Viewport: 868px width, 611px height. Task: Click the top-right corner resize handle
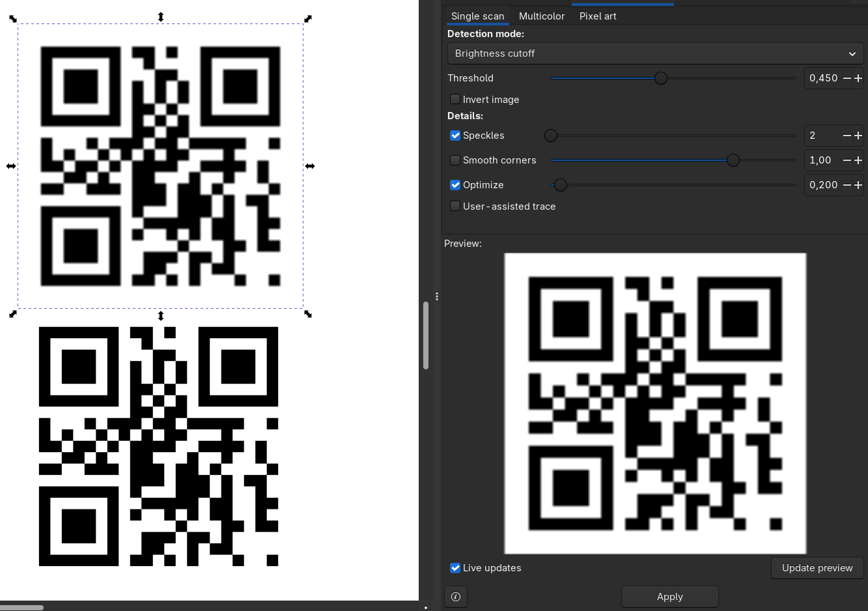(308, 19)
